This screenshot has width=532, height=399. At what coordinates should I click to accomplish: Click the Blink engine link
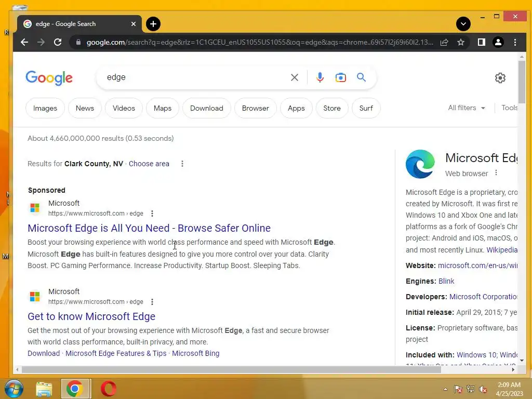point(446,281)
